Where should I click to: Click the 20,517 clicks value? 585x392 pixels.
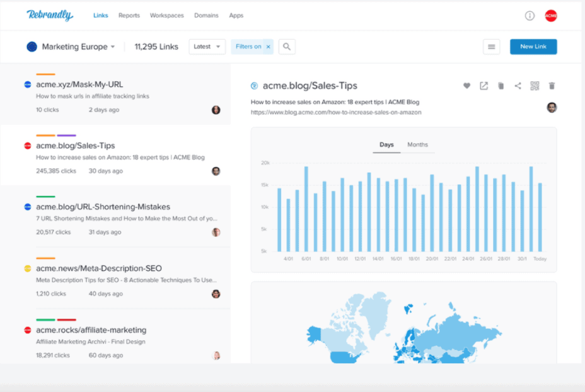(x=54, y=232)
